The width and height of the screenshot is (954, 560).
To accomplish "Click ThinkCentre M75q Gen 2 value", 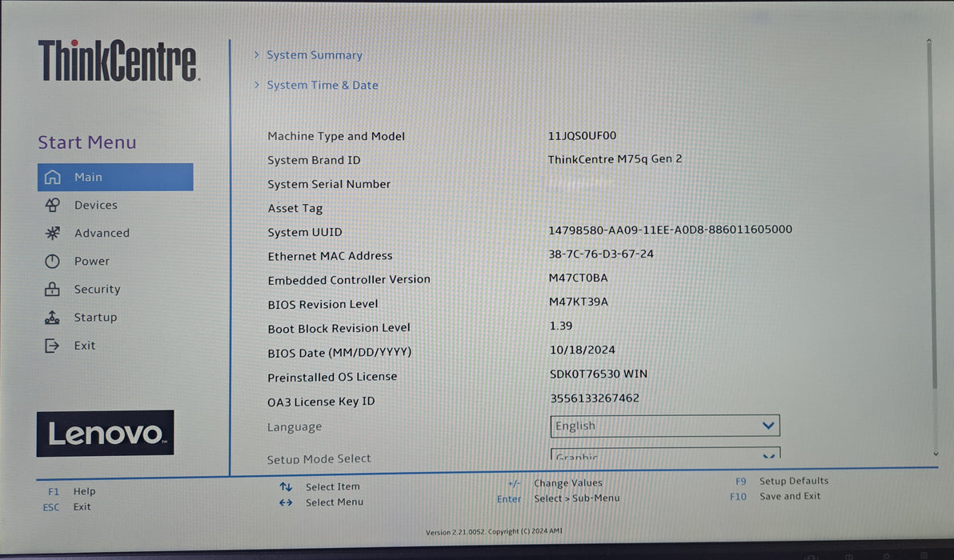I will [x=615, y=159].
